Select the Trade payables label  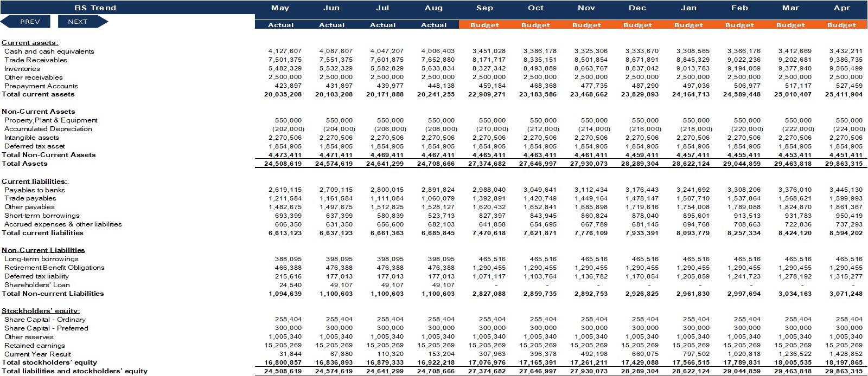pyautogui.click(x=30, y=198)
